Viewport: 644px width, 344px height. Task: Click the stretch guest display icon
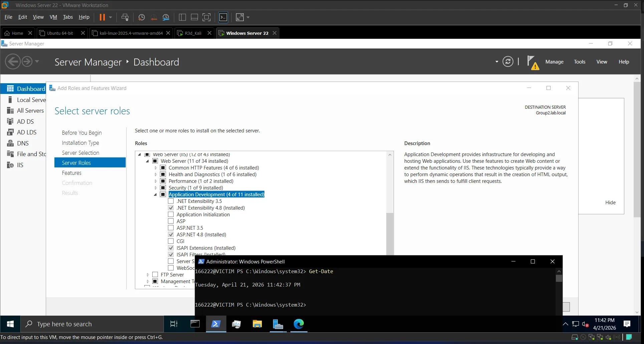[x=240, y=17]
